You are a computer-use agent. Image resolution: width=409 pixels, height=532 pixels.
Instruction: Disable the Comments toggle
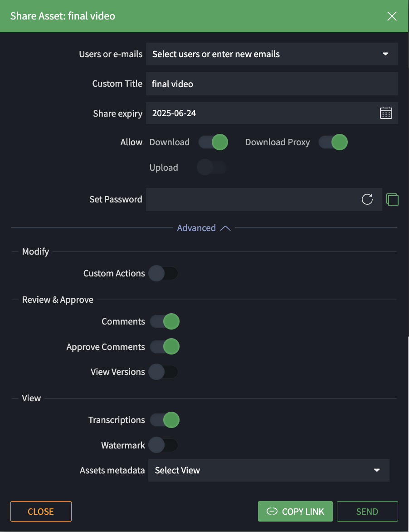pos(165,321)
